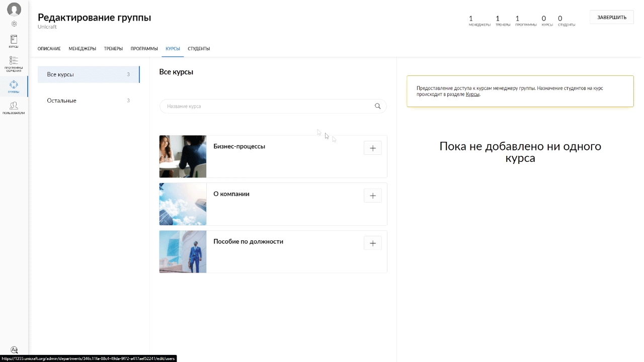The image size is (644, 362).
Task: Click the Программы counter in header
Action: pos(526,21)
